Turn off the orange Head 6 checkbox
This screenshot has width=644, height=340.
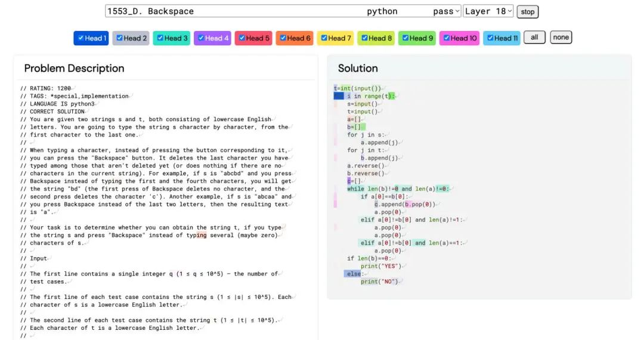click(283, 38)
